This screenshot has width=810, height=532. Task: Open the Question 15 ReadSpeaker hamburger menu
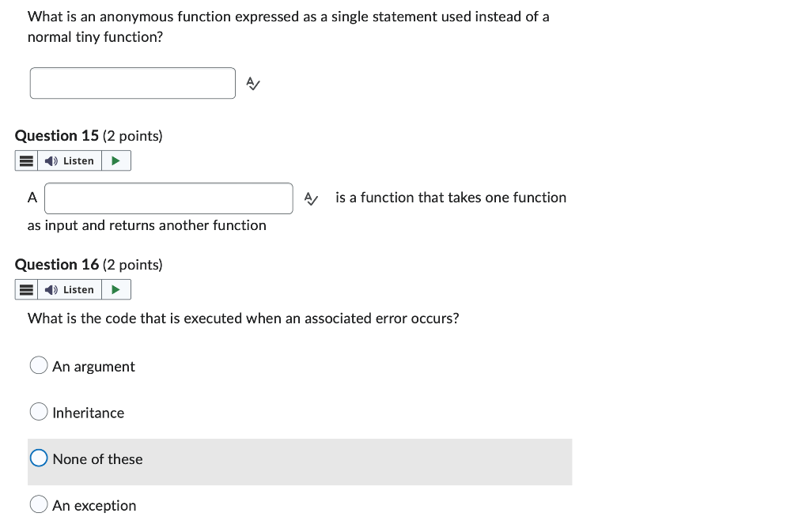click(x=26, y=161)
